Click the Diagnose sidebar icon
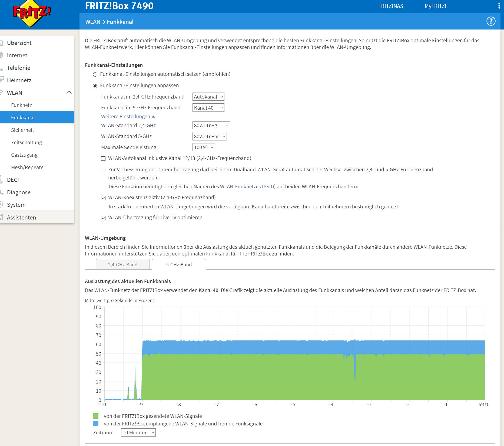The height and width of the screenshot is (446, 504). click(2, 192)
